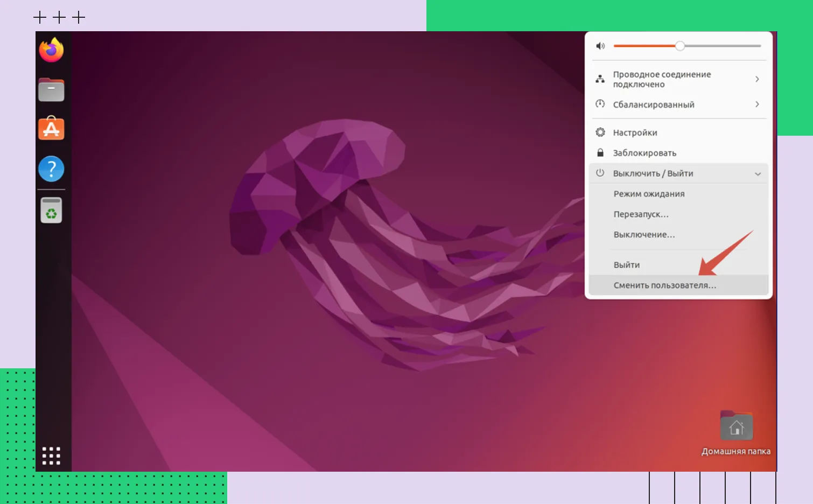The width and height of the screenshot is (813, 504).
Task: Select Выйти to log out
Action: pyautogui.click(x=627, y=265)
